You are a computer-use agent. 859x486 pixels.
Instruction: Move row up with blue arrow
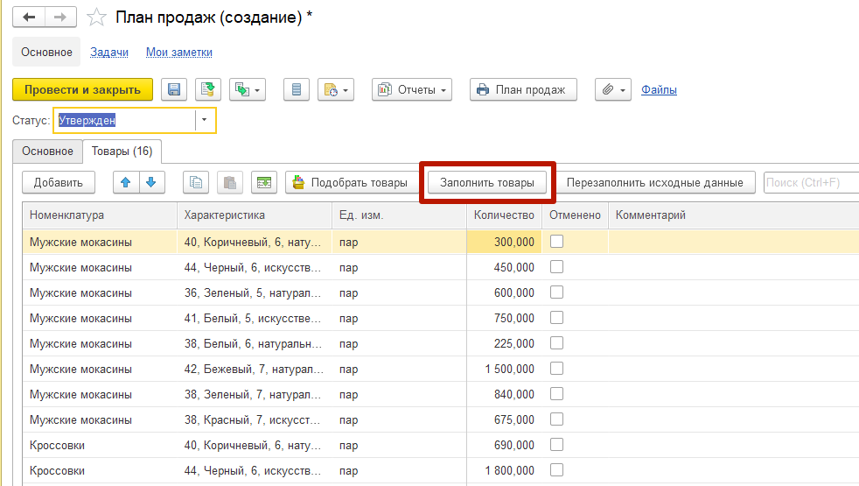[125, 182]
